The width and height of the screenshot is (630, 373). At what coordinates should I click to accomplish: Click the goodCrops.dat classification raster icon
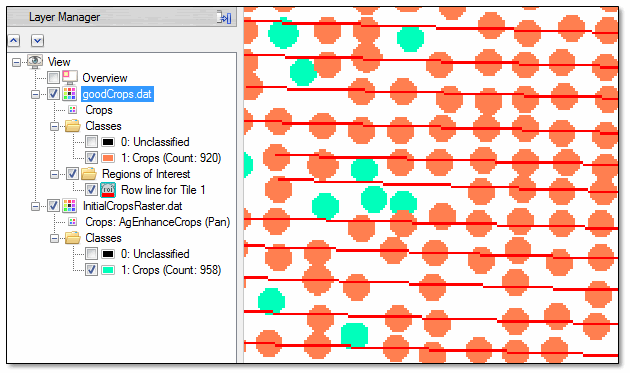(70, 94)
